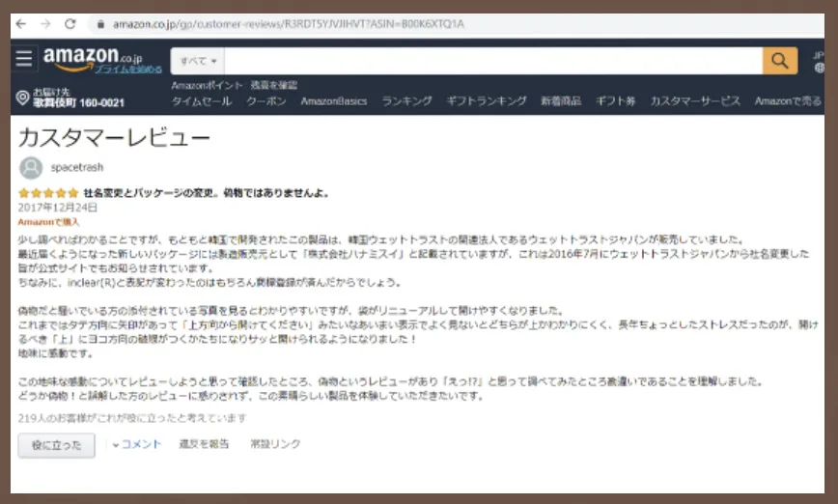Click the padlock icon in address bar

(x=100, y=24)
